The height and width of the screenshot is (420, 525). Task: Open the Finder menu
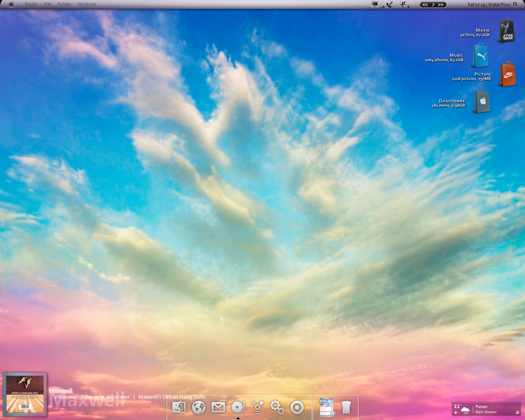(31, 4)
